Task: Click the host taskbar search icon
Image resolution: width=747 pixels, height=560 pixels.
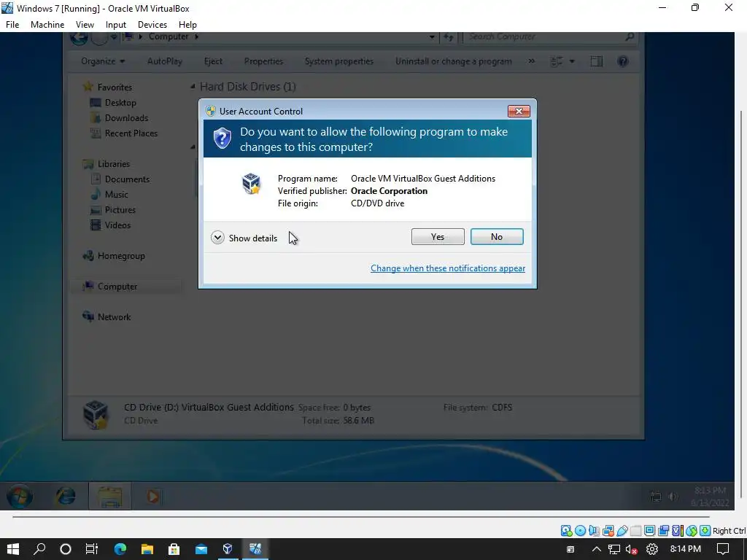Action: 39,549
